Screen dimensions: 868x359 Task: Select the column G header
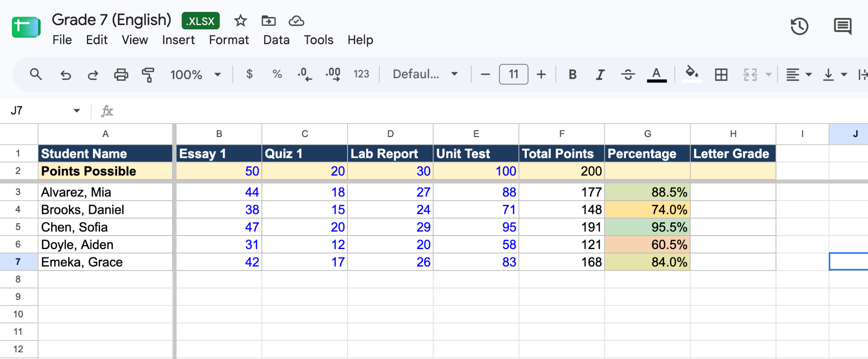click(648, 134)
